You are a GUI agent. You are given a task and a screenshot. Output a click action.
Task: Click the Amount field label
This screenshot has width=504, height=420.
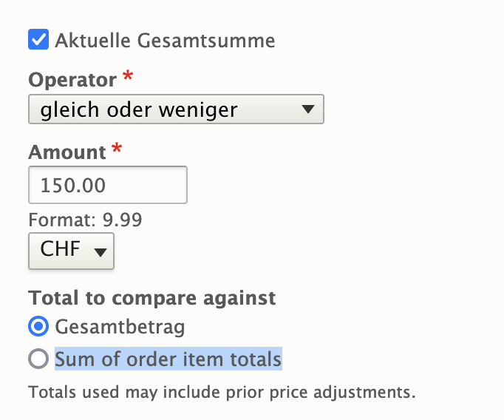67,152
